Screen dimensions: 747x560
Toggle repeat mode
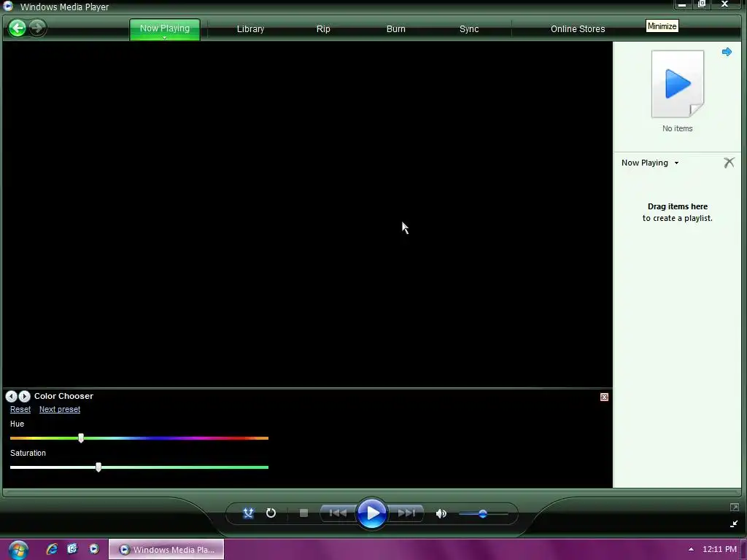click(271, 513)
